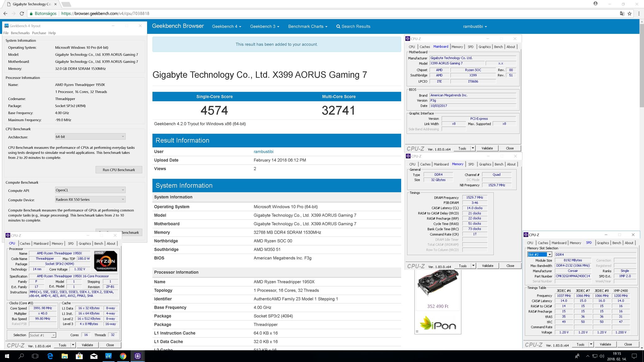The width and height of the screenshot is (644, 362).
Task: Click taskbar clock showing 19:15
Action: pos(617,356)
